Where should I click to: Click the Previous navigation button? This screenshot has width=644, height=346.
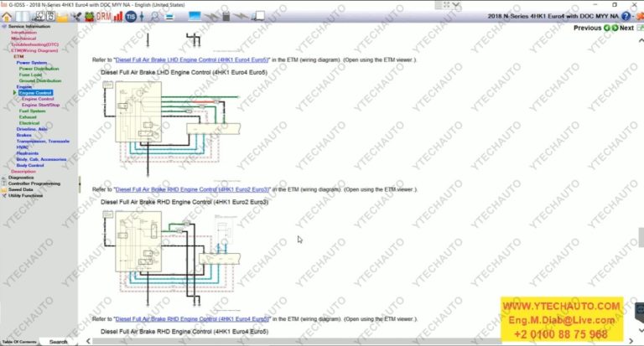pos(587,28)
